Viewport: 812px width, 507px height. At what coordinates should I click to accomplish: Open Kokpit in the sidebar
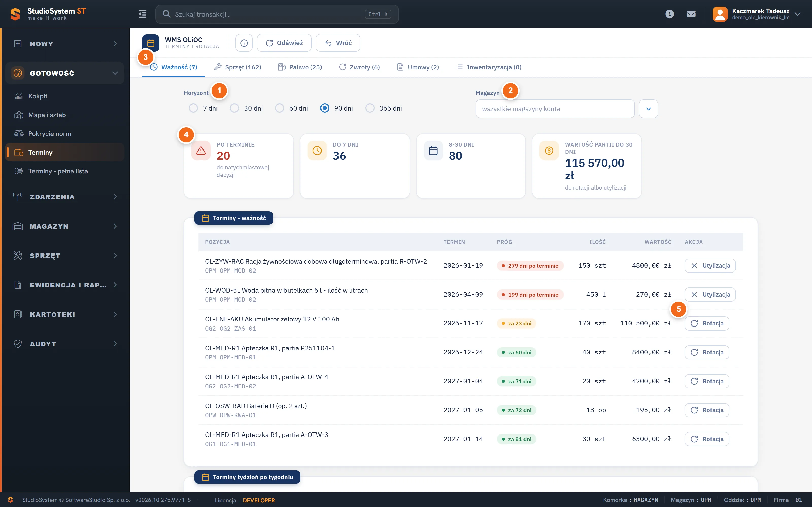click(38, 96)
